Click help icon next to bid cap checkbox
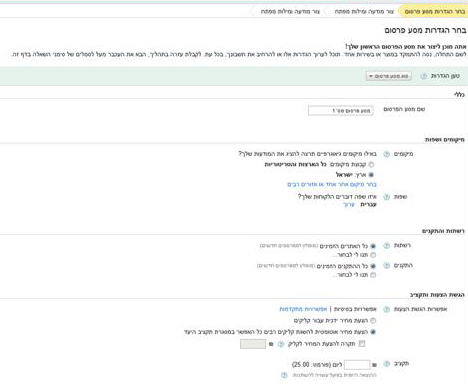The height and width of the screenshot is (384, 468). pos(281,344)
